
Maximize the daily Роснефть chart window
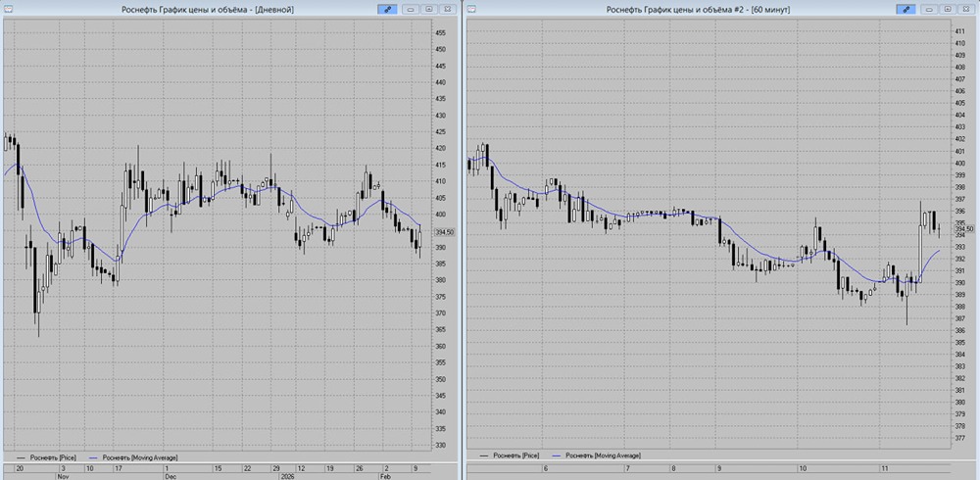coord(429,9)
